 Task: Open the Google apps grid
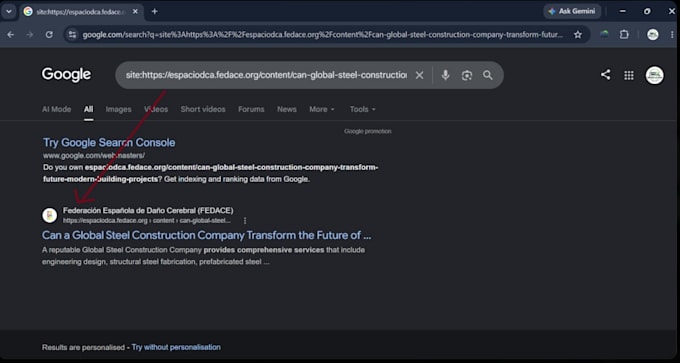(x=629, y=75)
